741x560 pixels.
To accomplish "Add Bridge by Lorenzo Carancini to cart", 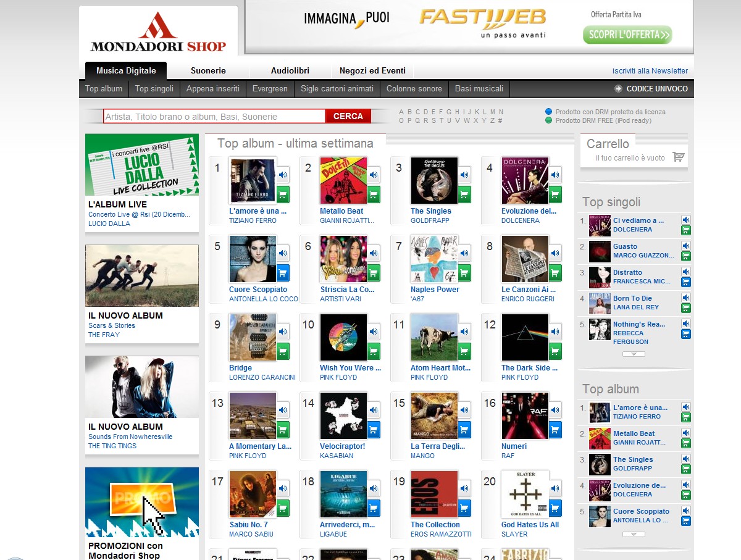I will [283, 351].
